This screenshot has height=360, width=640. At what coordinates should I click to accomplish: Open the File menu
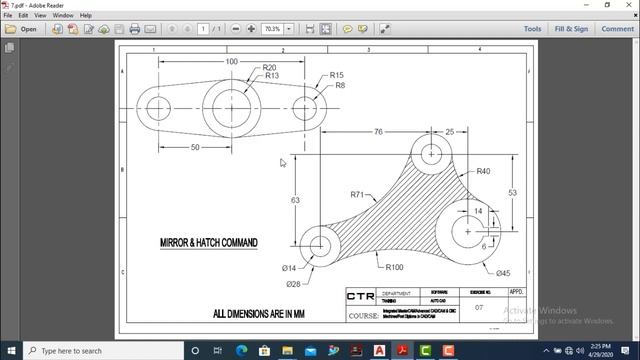pos(8,16)
